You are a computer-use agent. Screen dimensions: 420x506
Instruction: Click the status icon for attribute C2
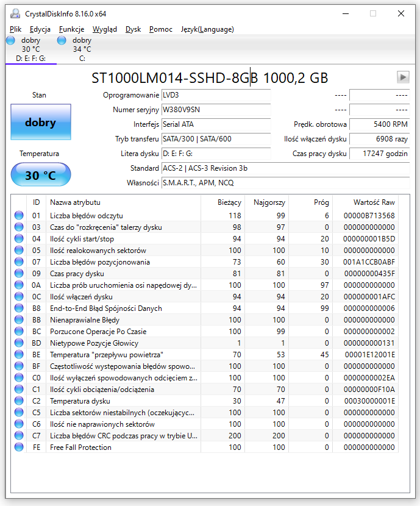[19, 401]
